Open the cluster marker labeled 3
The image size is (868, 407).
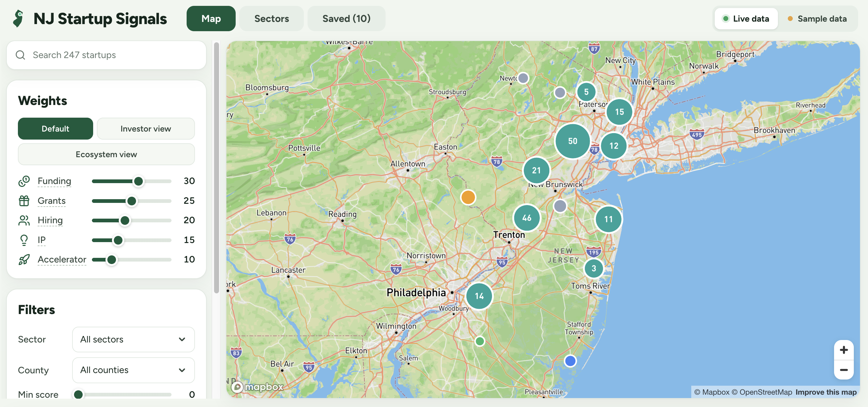coord(594,268)
